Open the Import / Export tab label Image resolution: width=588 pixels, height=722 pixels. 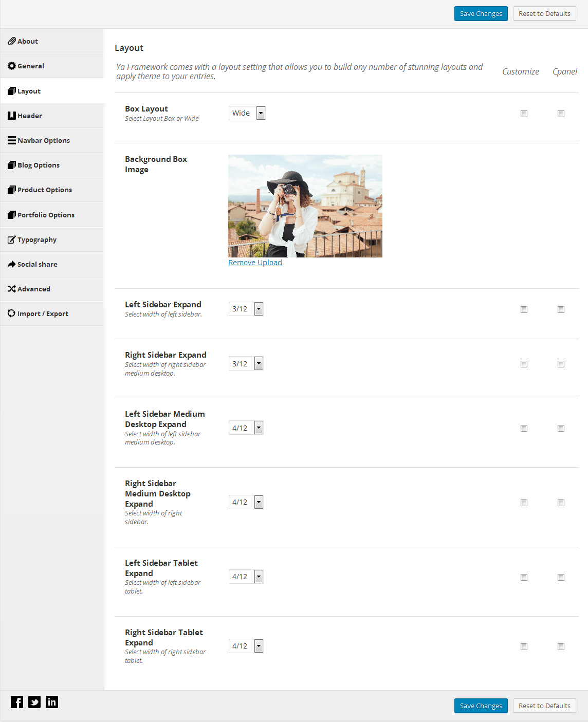(x=43, y=313)
